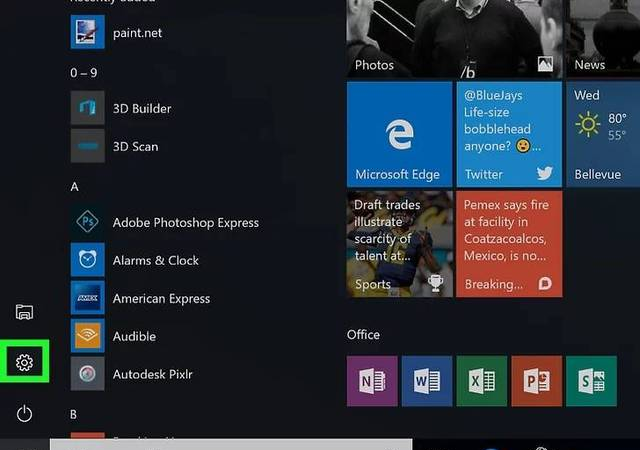Screen dimensions: 640x450
Task: Click the taskbar search box
Action: point(231,444)
